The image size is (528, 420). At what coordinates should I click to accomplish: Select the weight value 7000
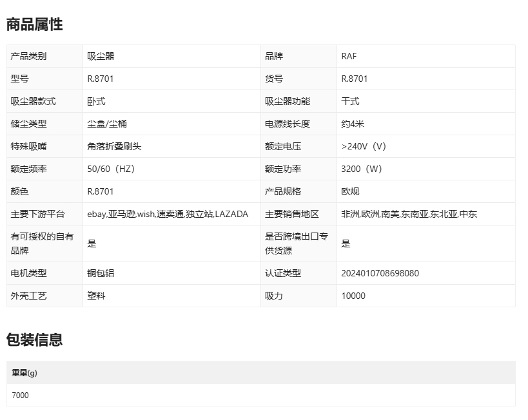coord(21,395)
